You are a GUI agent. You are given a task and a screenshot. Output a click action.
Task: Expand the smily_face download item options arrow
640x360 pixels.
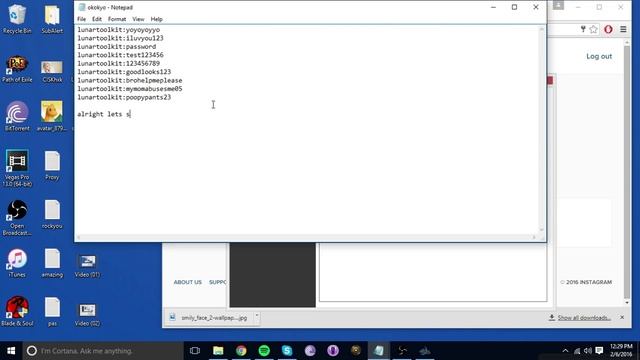click(257, 316)
